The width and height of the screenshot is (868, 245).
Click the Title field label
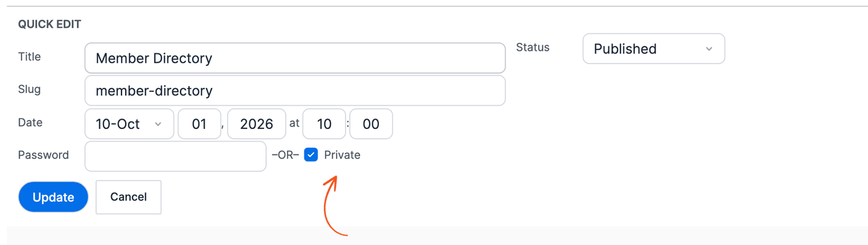(29, 56)
